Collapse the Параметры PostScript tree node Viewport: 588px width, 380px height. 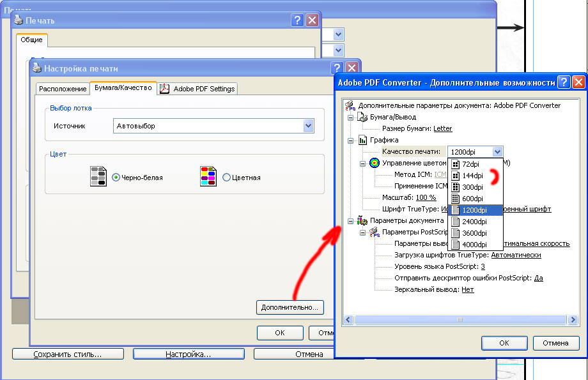pos(362,232)
